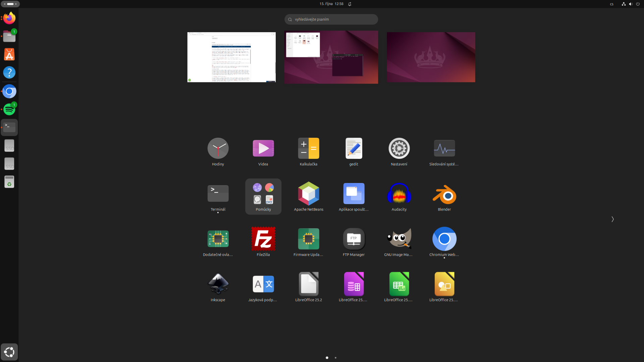Open the Hodiny clocks app
This screenshot has height=362, width=644.
point(218,148)
